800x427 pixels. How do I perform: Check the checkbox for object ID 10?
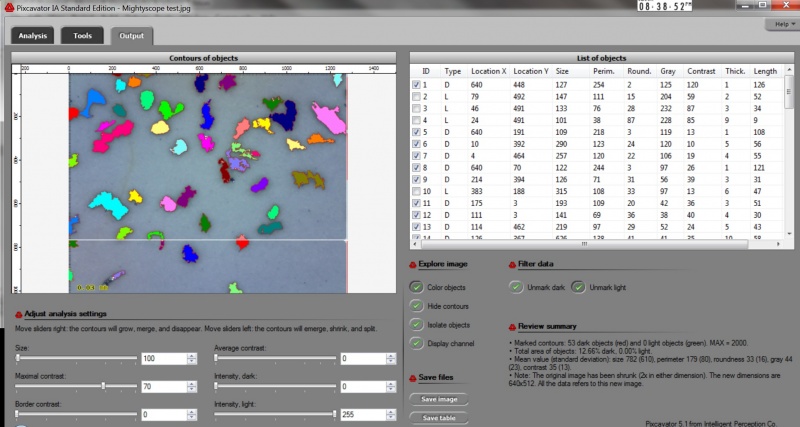pos(417,190)
